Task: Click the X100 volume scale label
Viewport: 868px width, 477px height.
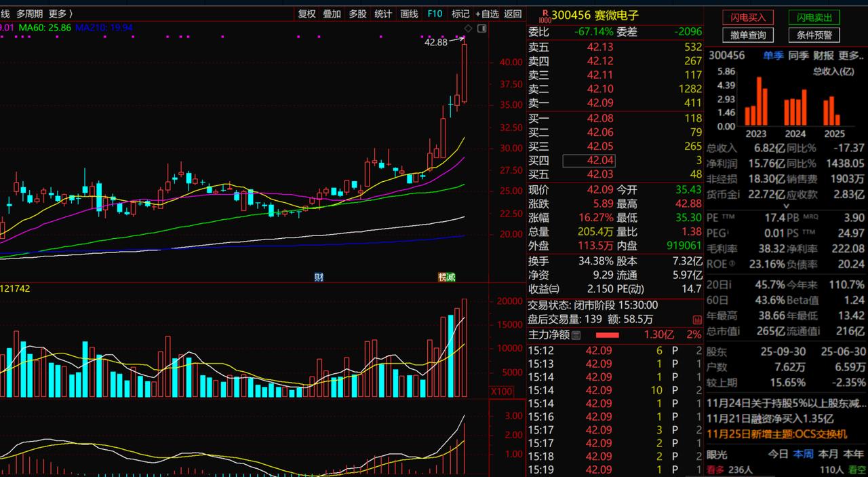Action: pos(502,392)
